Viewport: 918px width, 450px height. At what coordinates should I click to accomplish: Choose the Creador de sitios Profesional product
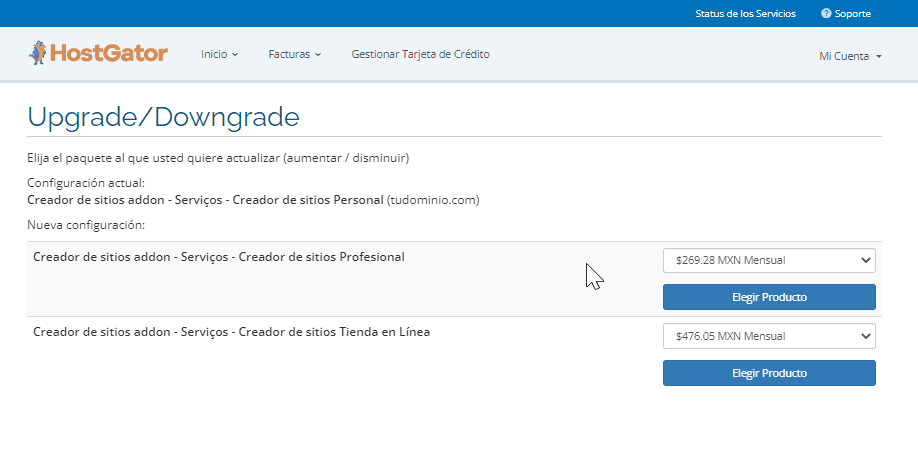(769, 297)
